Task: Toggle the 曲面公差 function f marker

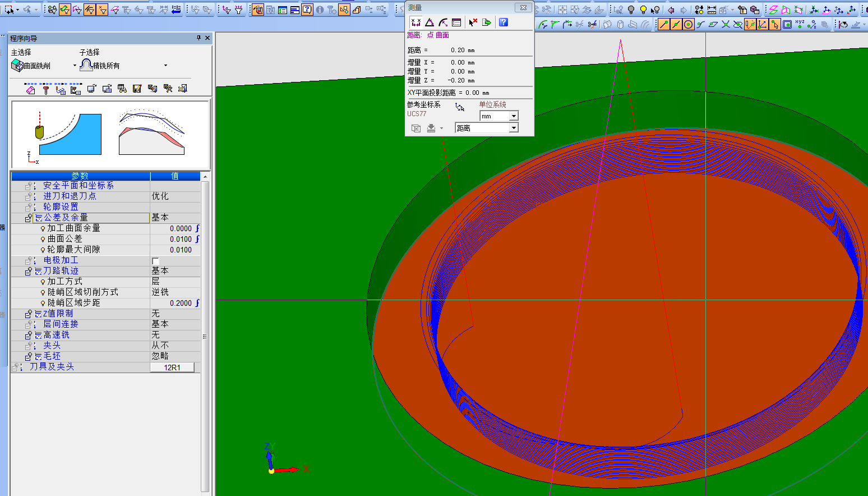Action: pos(197,239)
